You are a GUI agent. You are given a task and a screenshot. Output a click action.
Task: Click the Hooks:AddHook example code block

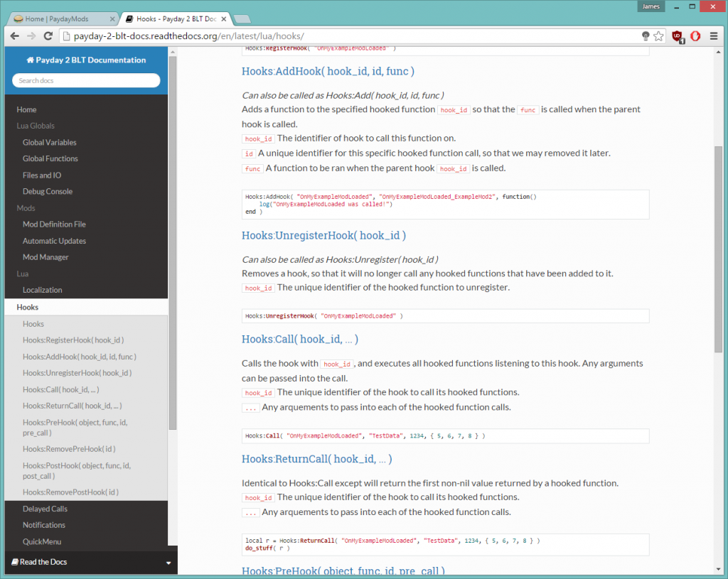coord(445,204)
